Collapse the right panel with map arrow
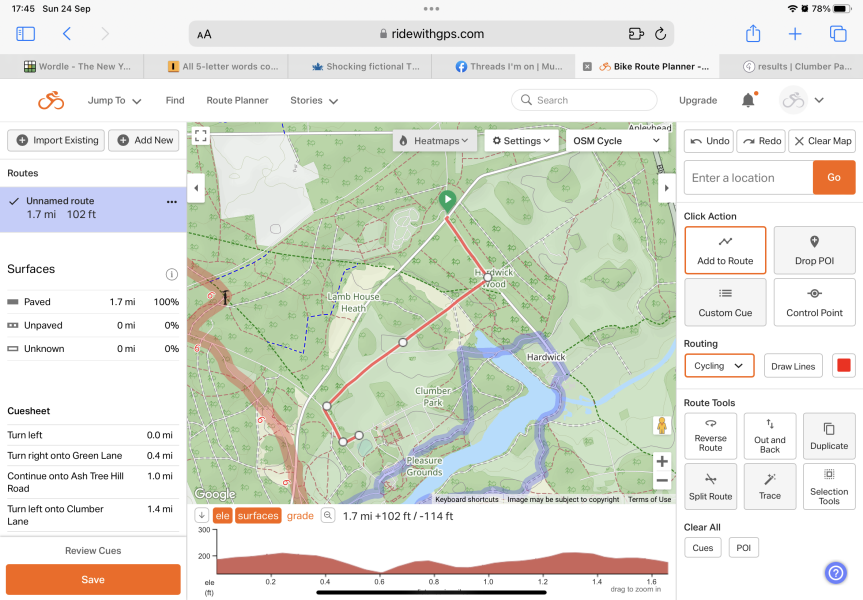The width and height of the screenshot is (863, 600). pyautogui.click(x=667, y=188)
